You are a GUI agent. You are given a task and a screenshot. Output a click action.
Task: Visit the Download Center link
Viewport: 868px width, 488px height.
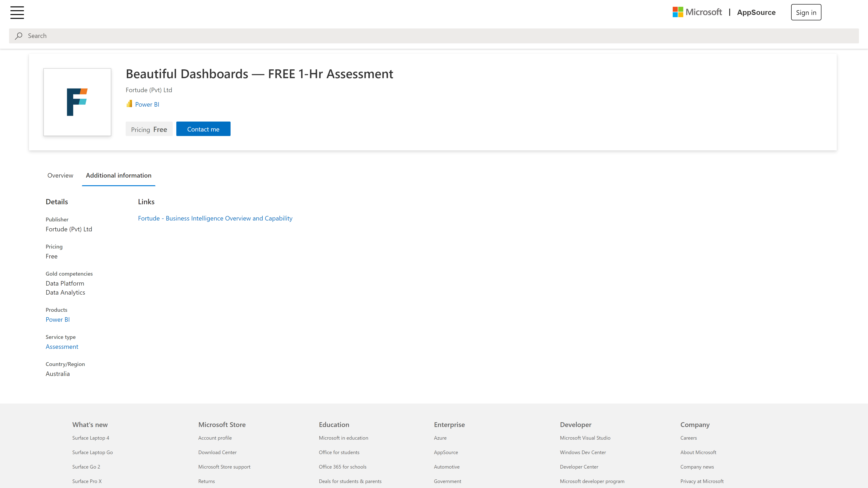click(217, 452)
